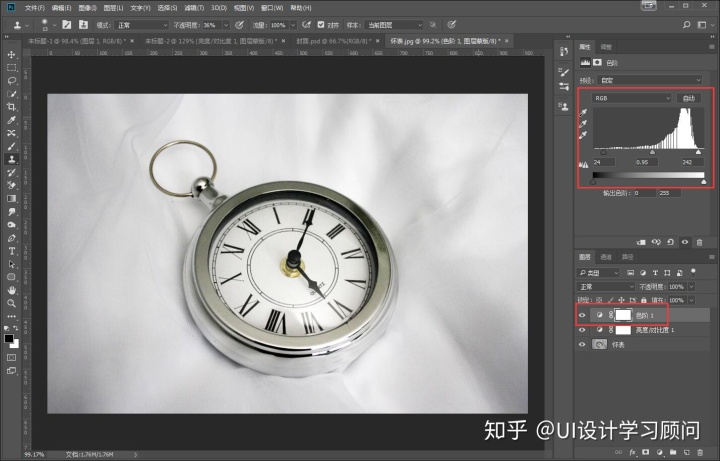Open the opacity dropdown in options bar

tap(226, 25)
